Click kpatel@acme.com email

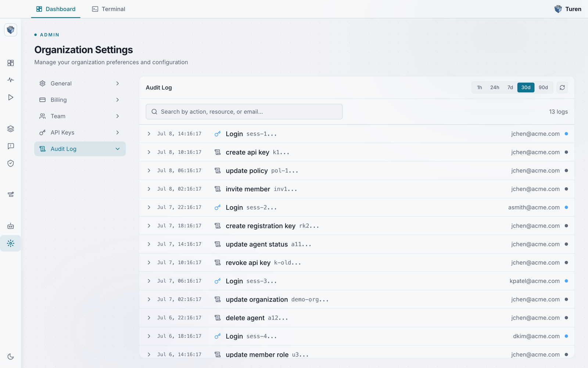pos(534,281)
